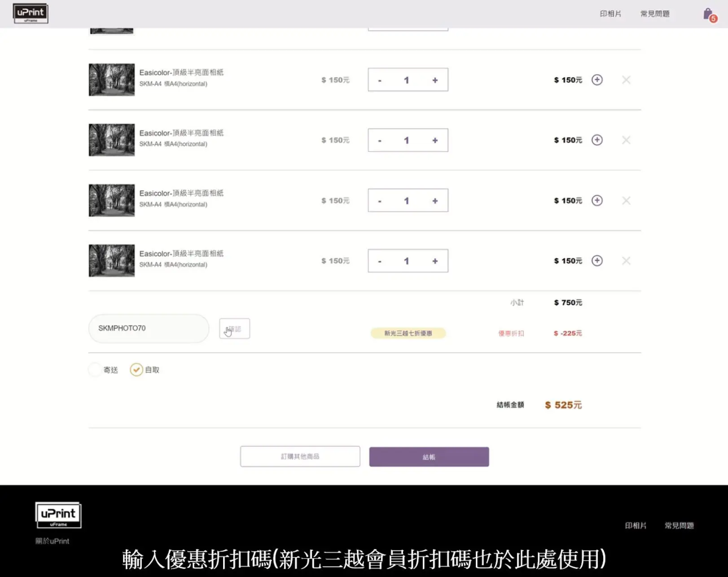Click circled plus icon on second visible item
The image size is (728, 577).
tap(596, 140)
